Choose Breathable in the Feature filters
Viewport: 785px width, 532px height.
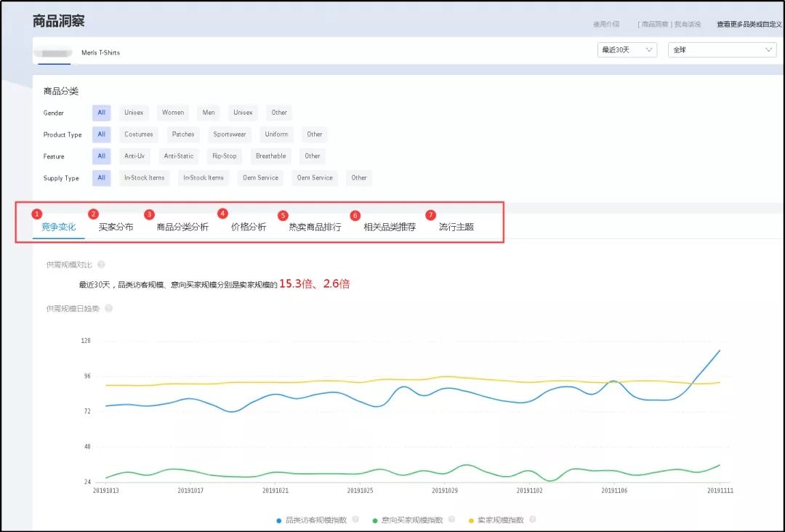pyautogui.click(x=270, y=156)
